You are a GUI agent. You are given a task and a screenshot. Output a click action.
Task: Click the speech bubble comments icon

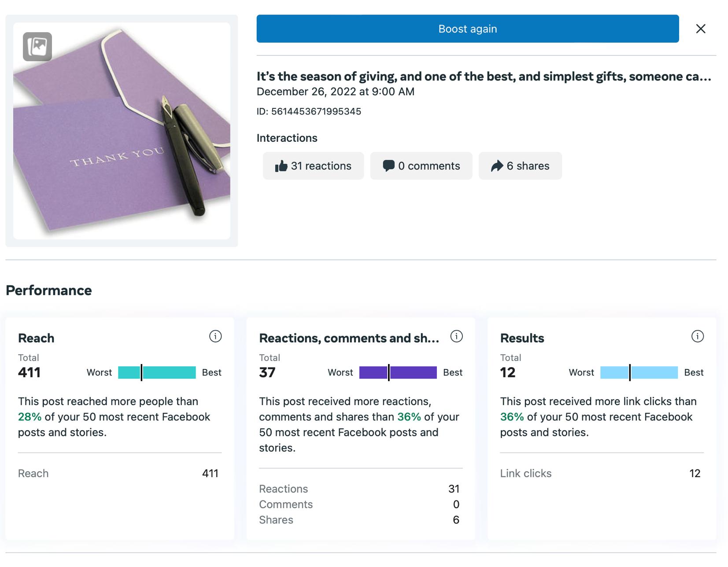(388, 166)
